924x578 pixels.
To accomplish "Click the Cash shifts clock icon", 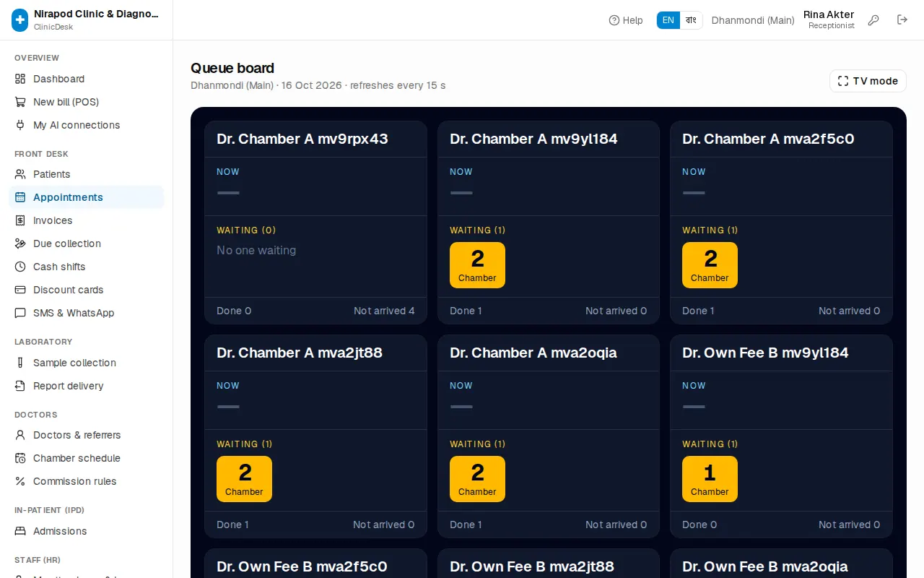I will click(x=20, y=267).
